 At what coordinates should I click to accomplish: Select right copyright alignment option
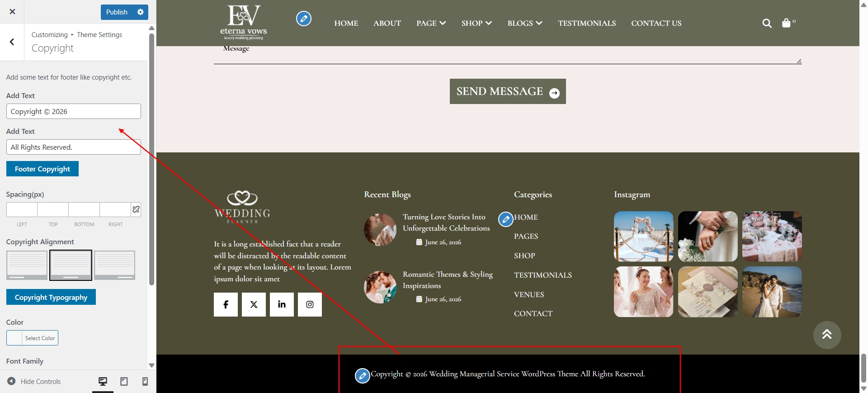click(x=114, y=265)
